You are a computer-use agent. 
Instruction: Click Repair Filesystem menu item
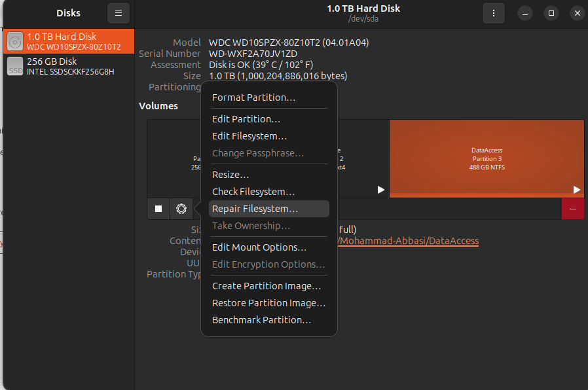[255, 209]
